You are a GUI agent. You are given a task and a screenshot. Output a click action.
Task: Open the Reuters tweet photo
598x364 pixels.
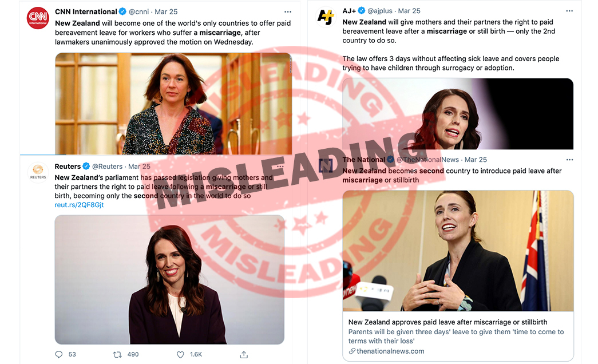click(x=169, y=280)
